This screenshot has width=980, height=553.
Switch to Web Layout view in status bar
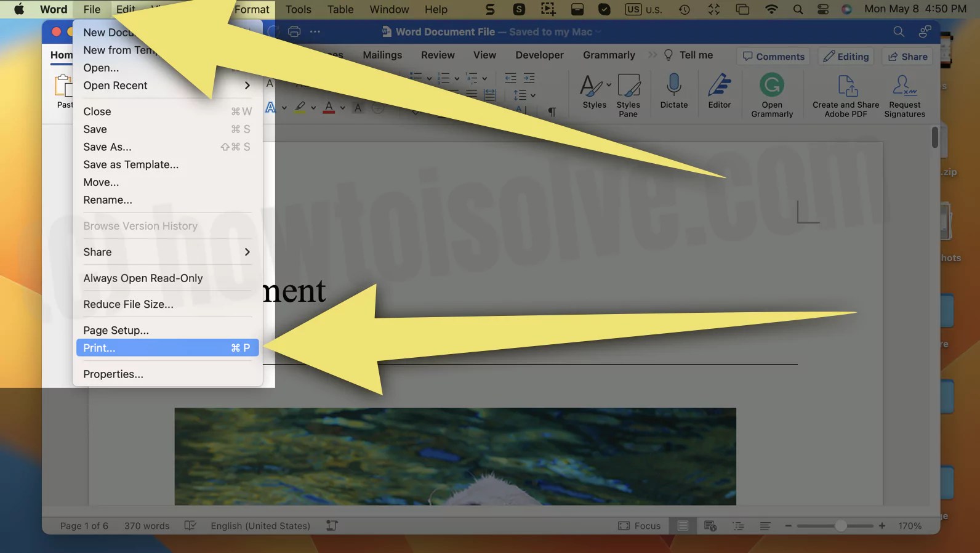710,525
